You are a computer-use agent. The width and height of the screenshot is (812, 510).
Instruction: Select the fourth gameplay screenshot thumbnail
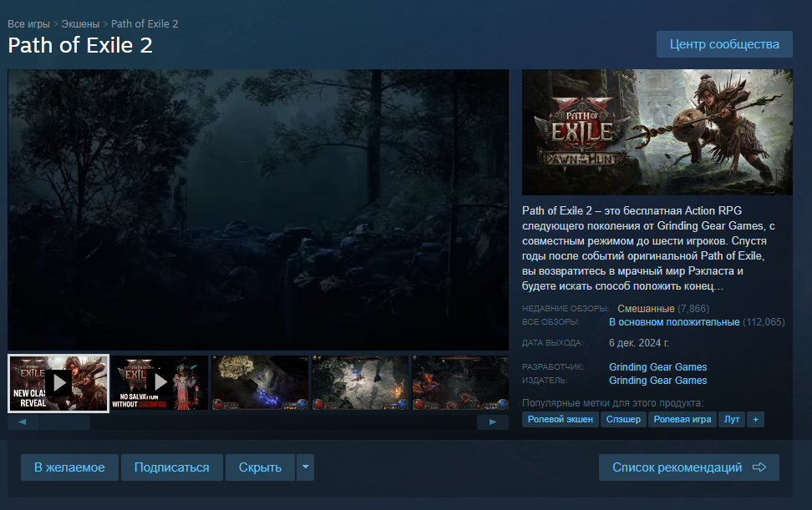(x=360, y=383)
